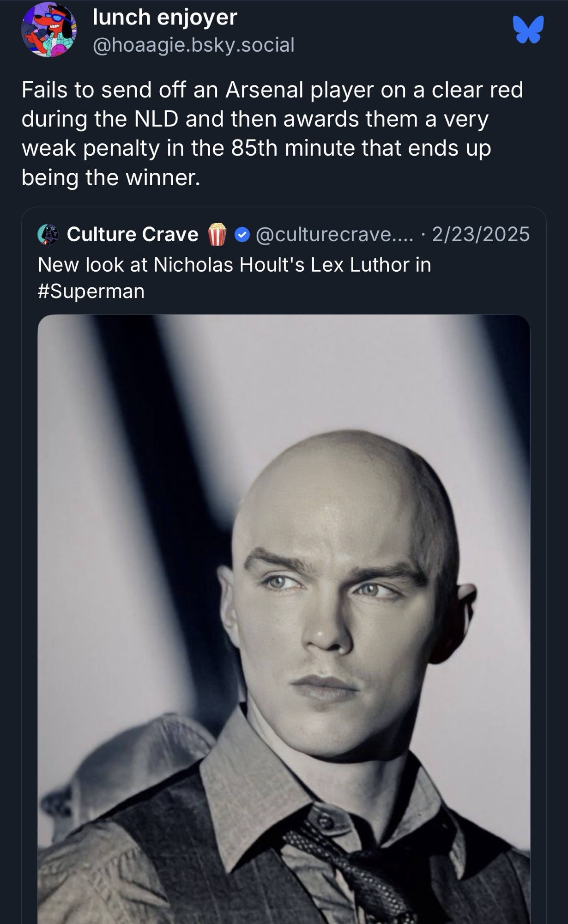Select "NLD" in the post text

[x=156, y=119]
